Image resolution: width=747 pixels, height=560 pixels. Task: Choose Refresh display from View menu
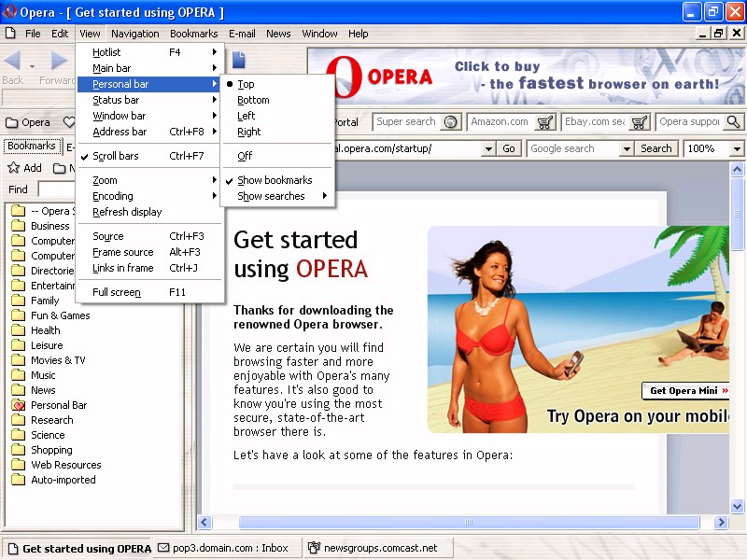click(x=149, y=212)
